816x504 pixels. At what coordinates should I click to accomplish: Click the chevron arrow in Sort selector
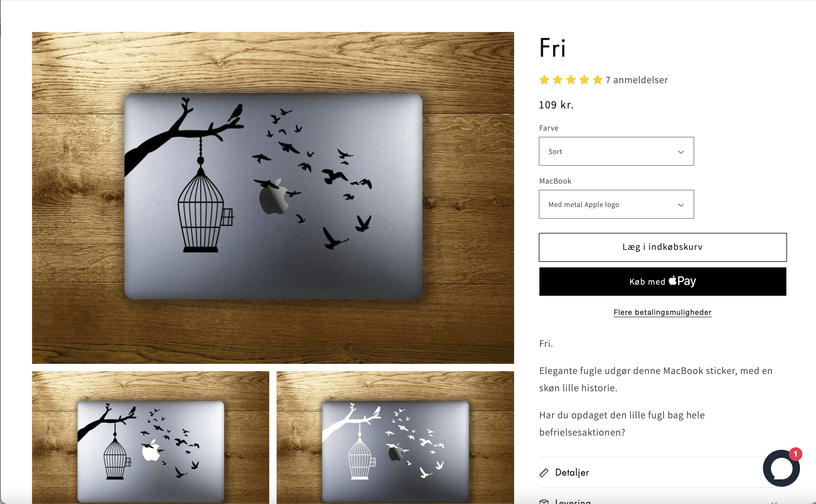[681, 152]
